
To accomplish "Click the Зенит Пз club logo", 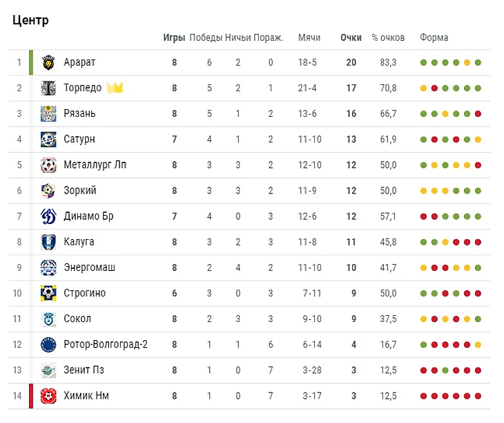I will [x=48, y=370].
